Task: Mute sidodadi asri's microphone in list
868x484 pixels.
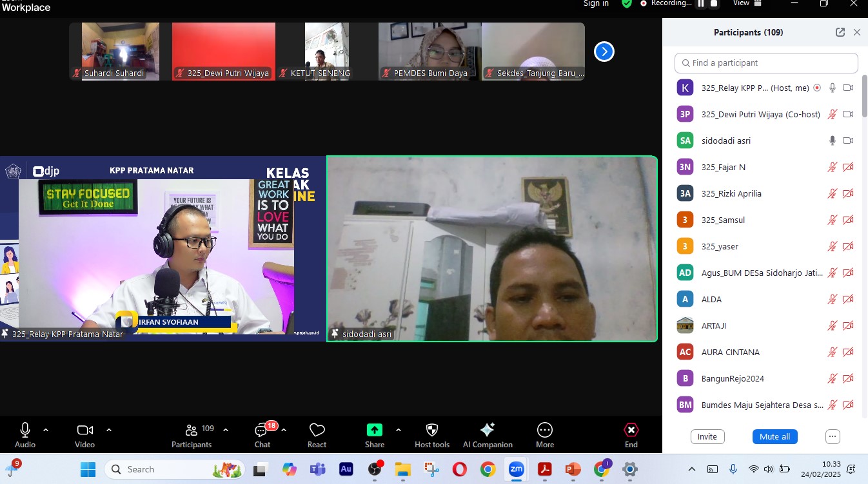Action: coord(833,140)
